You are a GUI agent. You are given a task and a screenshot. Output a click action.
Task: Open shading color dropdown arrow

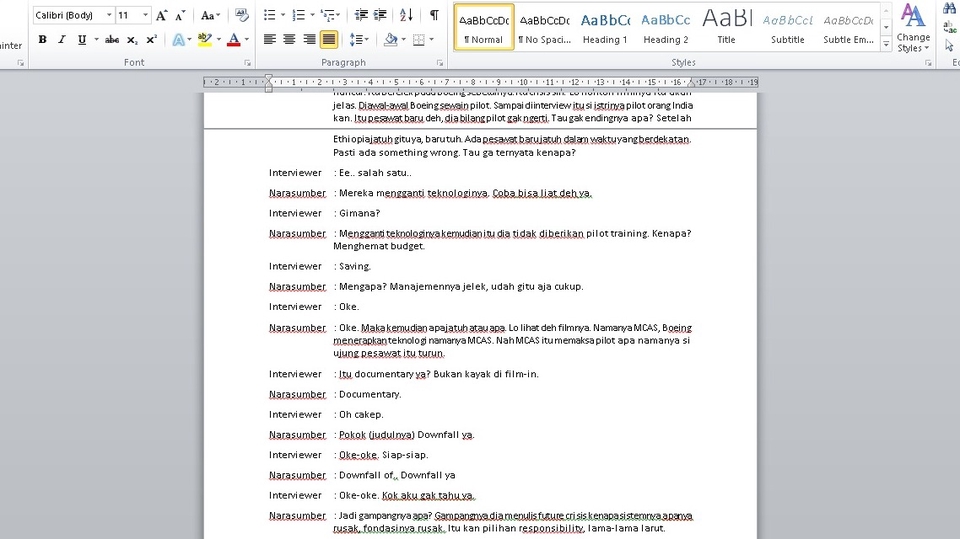403,40
